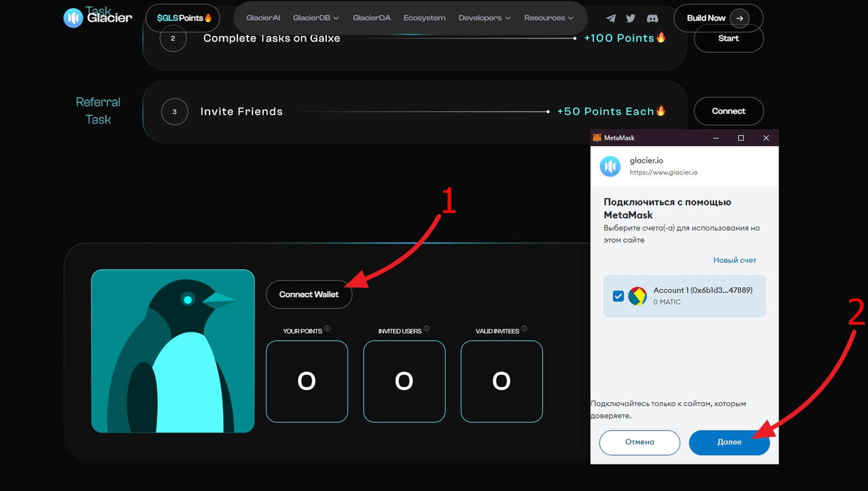Click the Invite Friends text
The image size is (868, 491).
pyautogui.click(x=241, y=111)
